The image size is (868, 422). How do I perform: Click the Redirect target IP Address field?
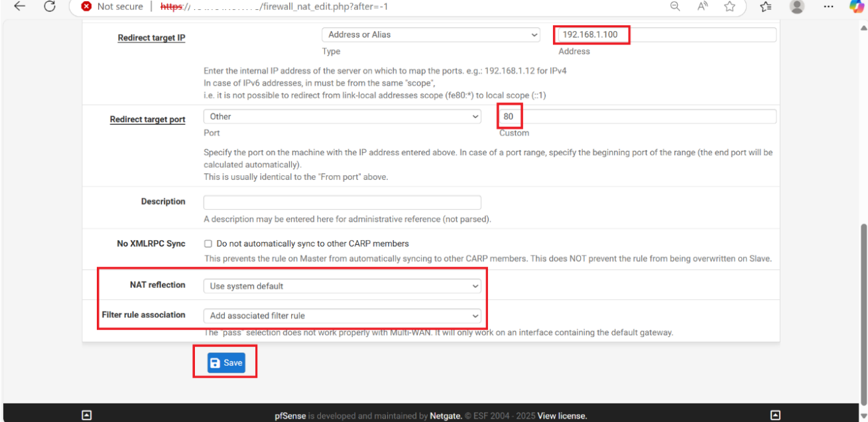(x=666, y=35)
